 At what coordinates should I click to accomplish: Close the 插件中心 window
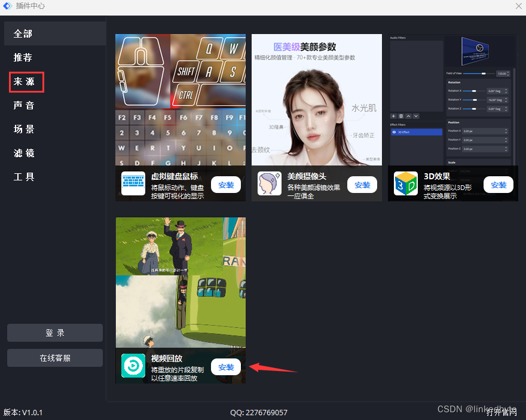(519, 6)
